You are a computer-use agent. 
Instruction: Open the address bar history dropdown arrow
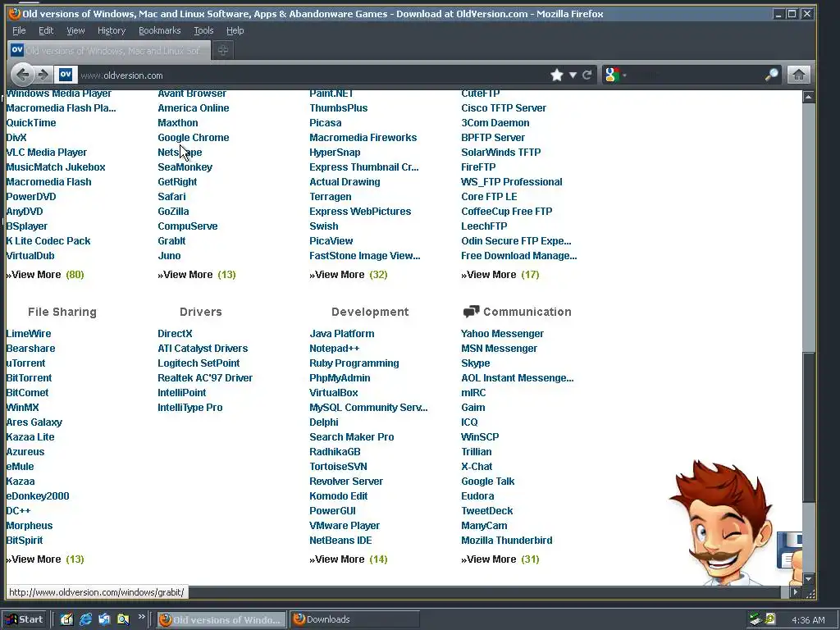[x=573, y=75]
